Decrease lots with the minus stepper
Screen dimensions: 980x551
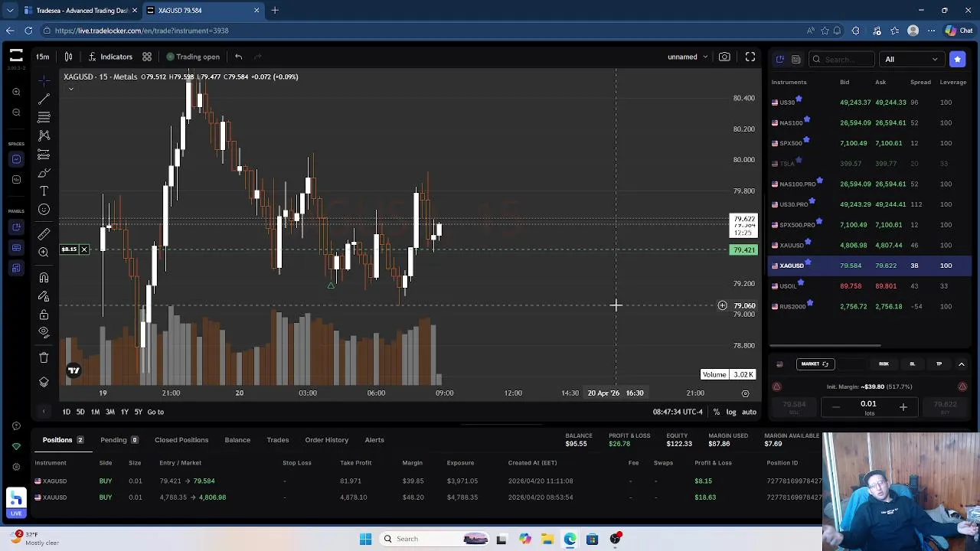pos(835,407)
